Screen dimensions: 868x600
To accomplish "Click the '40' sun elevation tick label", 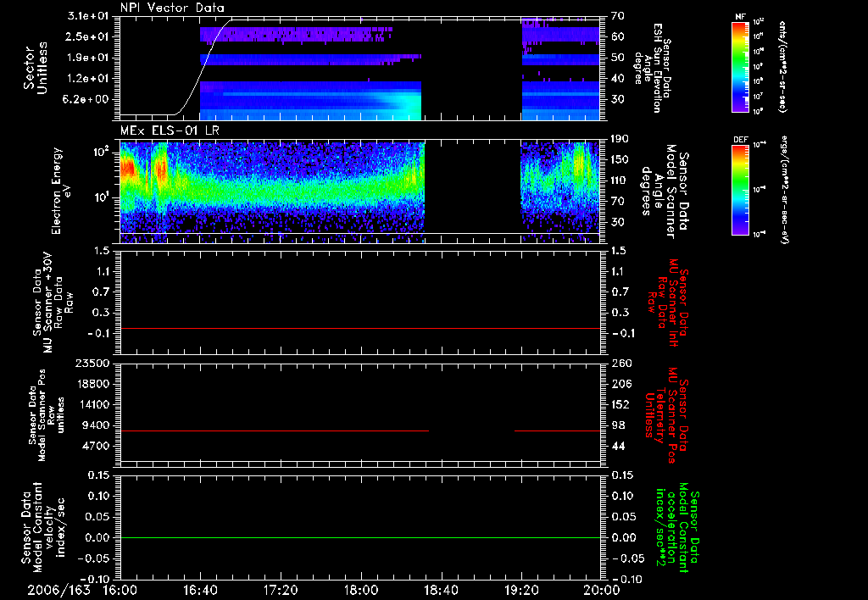I will click(x=617, y=79).
